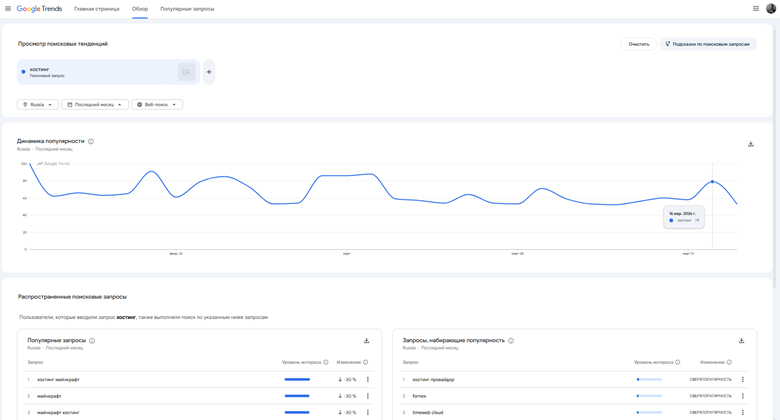Go to the Главная страница tab

[97, 9]
